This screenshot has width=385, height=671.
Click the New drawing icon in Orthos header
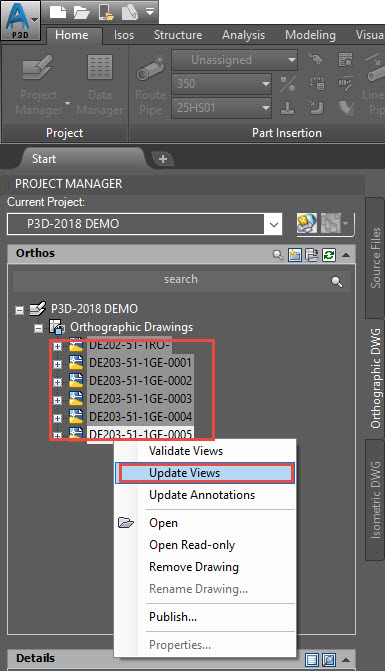[295, 255]
